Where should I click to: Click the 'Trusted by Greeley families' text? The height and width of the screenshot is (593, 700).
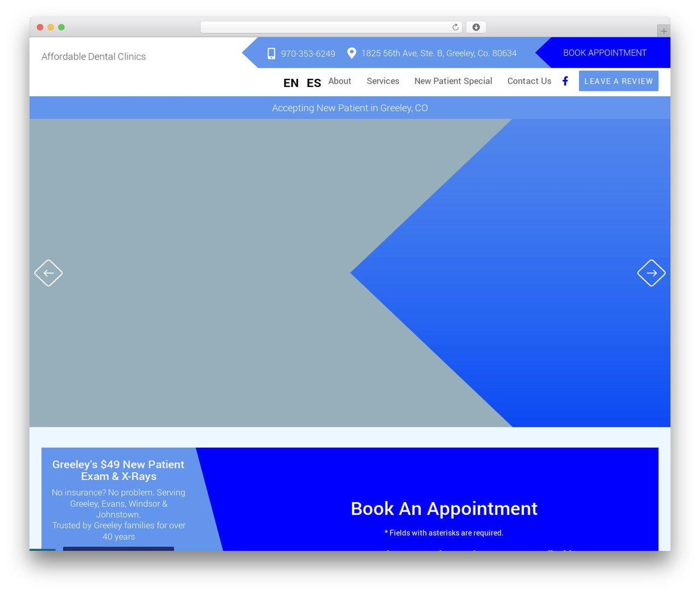click(119, 531)
